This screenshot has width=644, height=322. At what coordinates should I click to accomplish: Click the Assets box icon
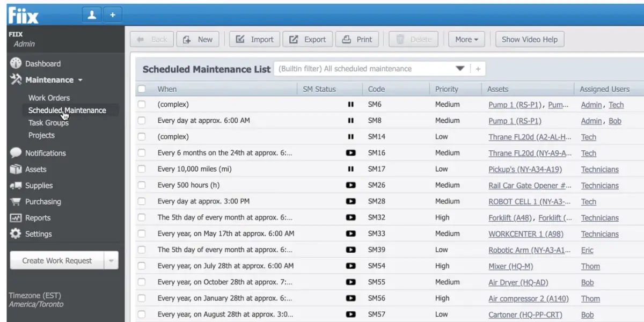pos(16,169)
